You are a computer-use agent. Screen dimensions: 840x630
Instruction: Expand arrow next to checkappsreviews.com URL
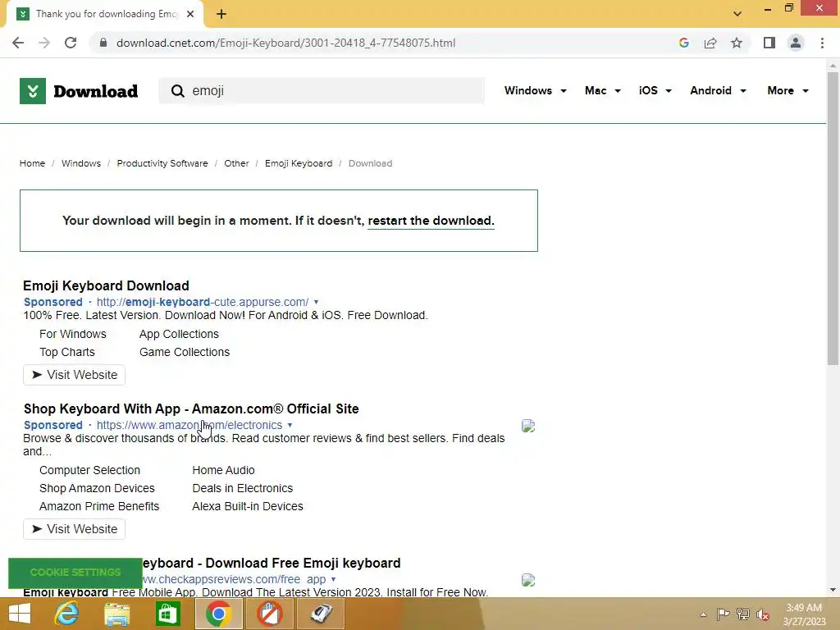click(333, 580)
